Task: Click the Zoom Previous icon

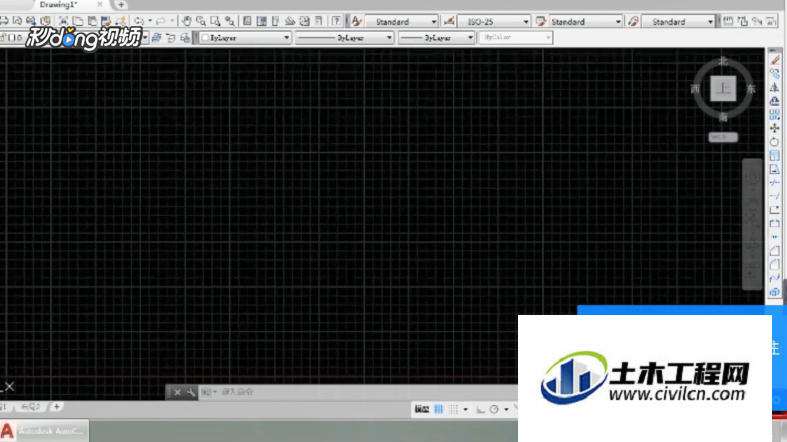Action: click(230, 21)
